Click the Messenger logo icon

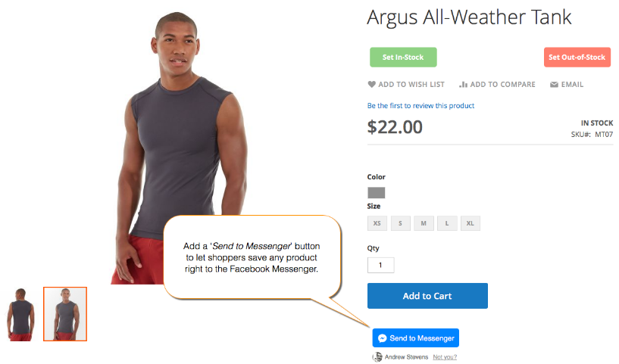[x=382, y=338]
